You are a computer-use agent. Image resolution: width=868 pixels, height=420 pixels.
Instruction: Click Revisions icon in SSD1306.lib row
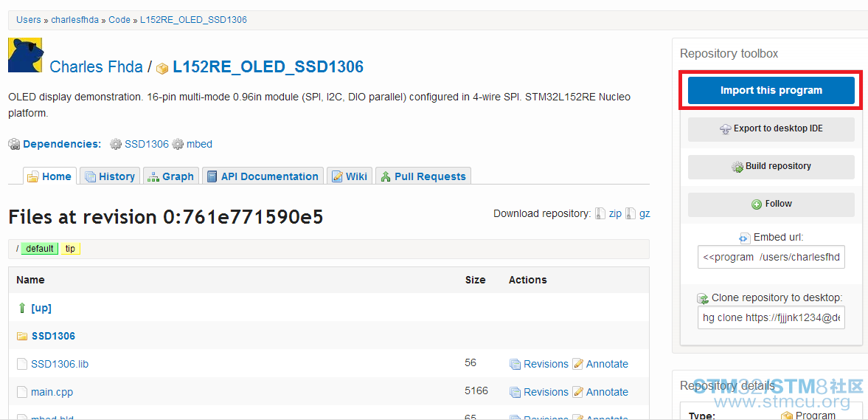pos(515,364)
